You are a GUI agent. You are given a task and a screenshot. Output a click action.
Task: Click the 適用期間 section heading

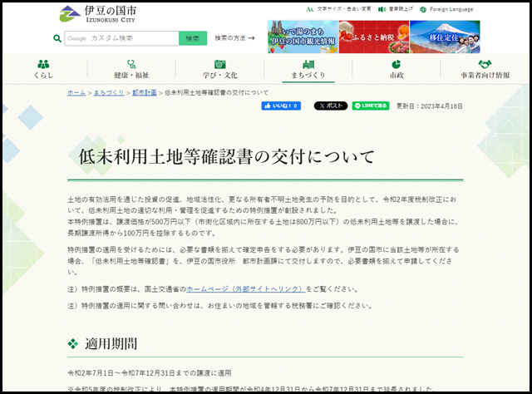(x=111, y=344)
